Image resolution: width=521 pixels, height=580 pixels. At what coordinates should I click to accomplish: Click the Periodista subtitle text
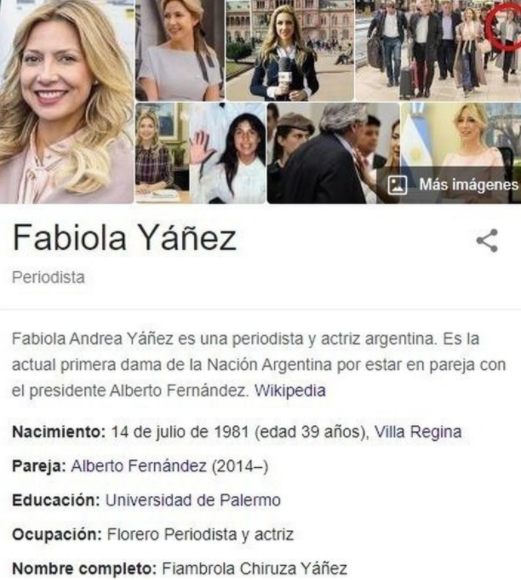point(48,277)
